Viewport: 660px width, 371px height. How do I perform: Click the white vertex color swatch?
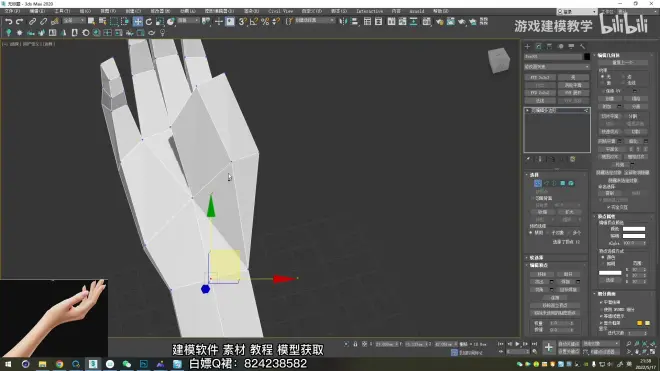pos(633,229)
